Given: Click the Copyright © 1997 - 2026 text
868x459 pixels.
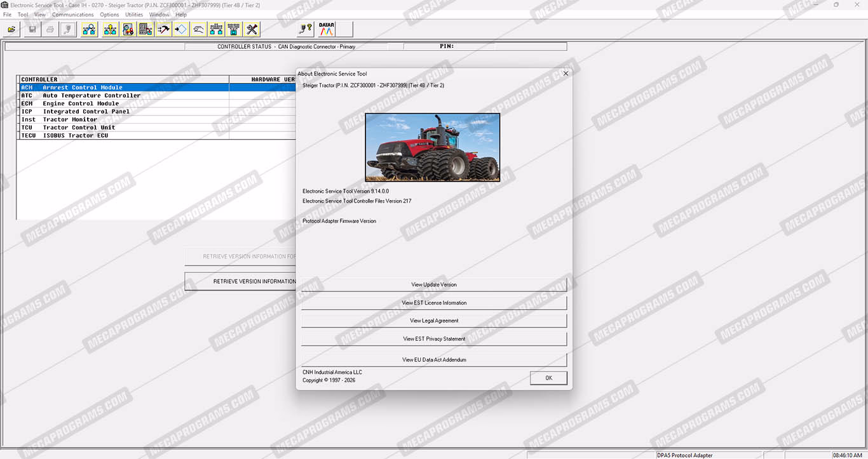Looking at the screenshot, I should (329, 380).
